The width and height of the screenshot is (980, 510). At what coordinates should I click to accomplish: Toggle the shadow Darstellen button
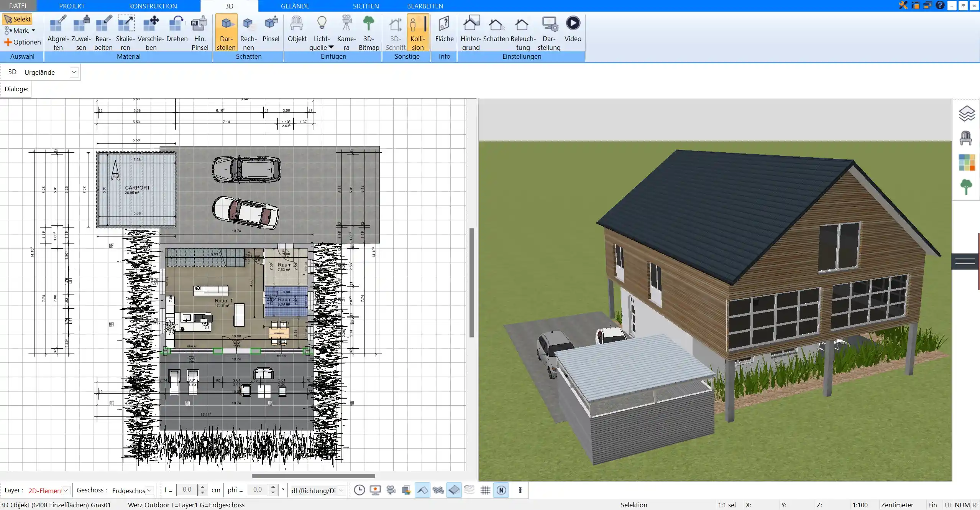pos(226,33)
